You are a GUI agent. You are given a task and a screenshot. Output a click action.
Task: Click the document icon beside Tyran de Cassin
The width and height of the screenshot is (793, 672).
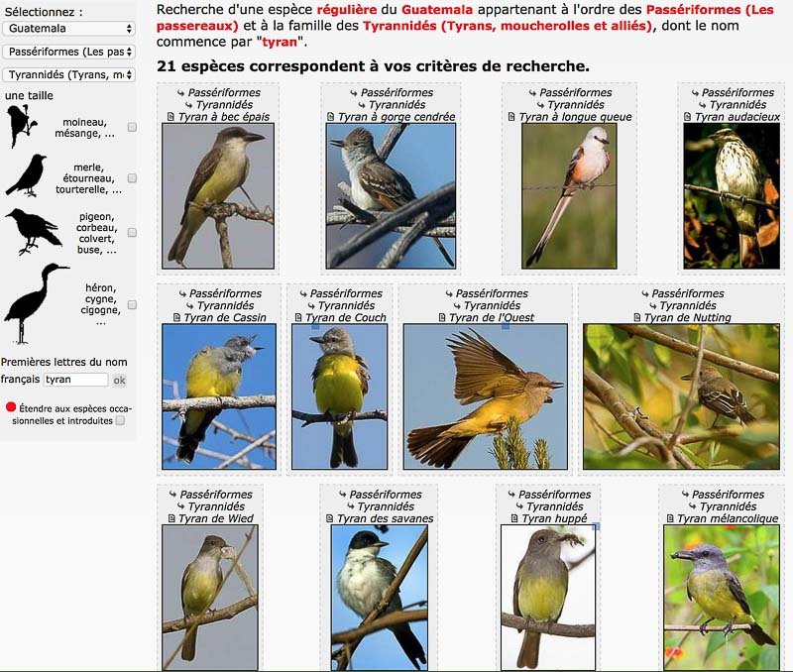pos(176,317)
